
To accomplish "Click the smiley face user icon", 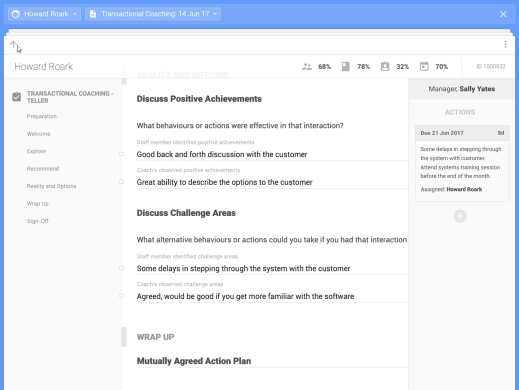I will [16, 14].
